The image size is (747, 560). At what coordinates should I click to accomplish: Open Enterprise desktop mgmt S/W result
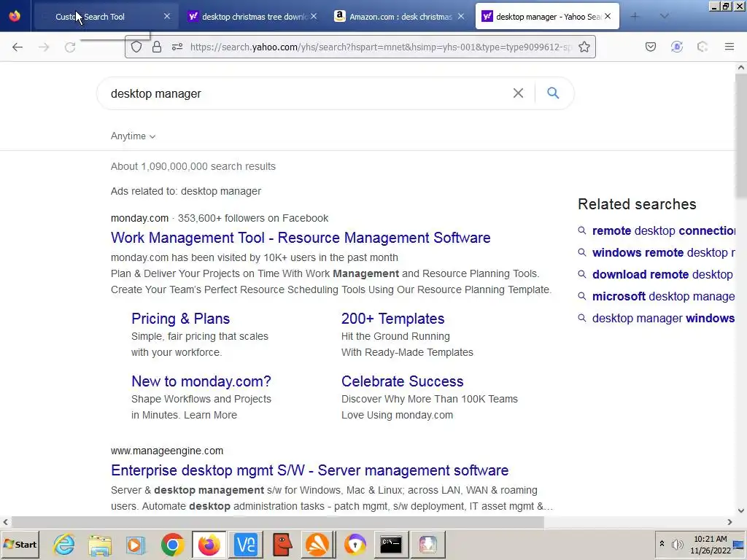point(309,470)
